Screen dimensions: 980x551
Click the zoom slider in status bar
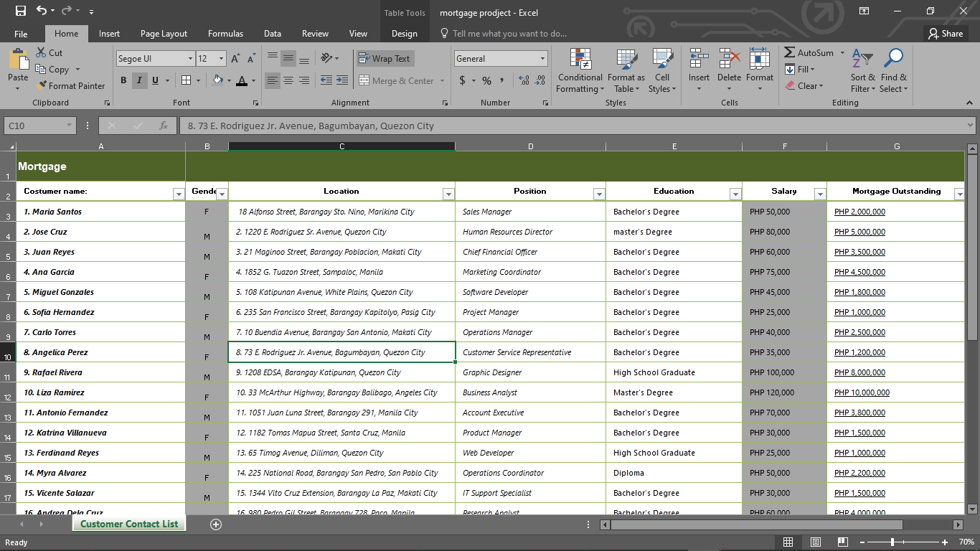892,542
